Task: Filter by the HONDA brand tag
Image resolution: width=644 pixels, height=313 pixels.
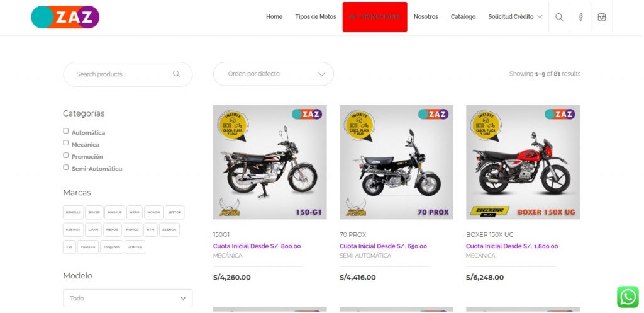Action: (153, 212)
